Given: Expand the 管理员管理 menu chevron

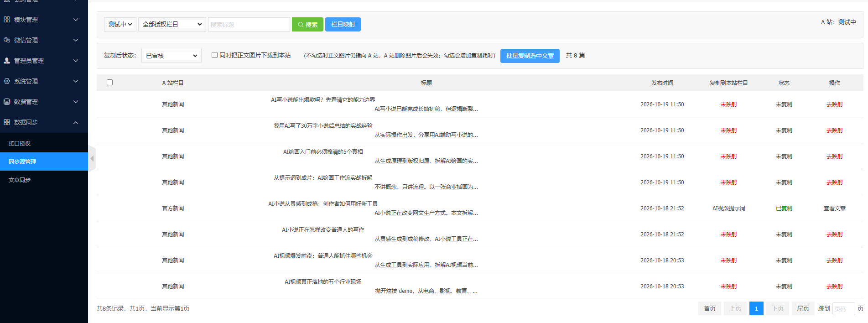Looking at the screenshot, I should pos(76,61).
